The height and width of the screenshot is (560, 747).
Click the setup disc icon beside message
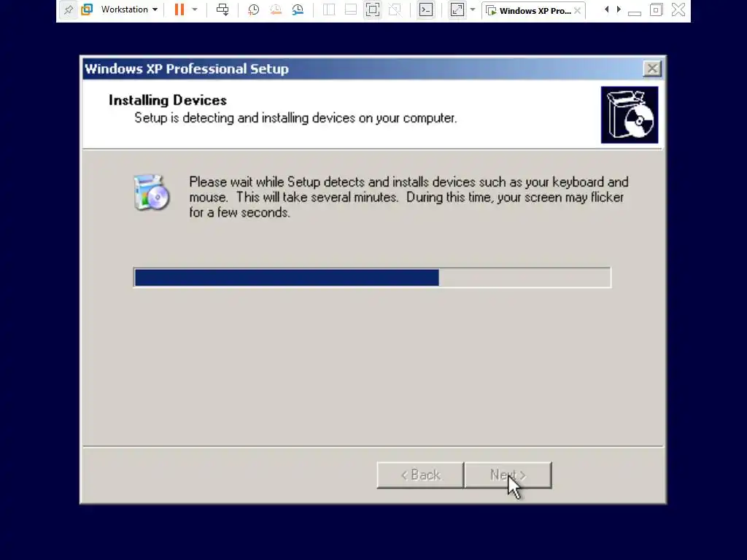(x=152, y=192)
